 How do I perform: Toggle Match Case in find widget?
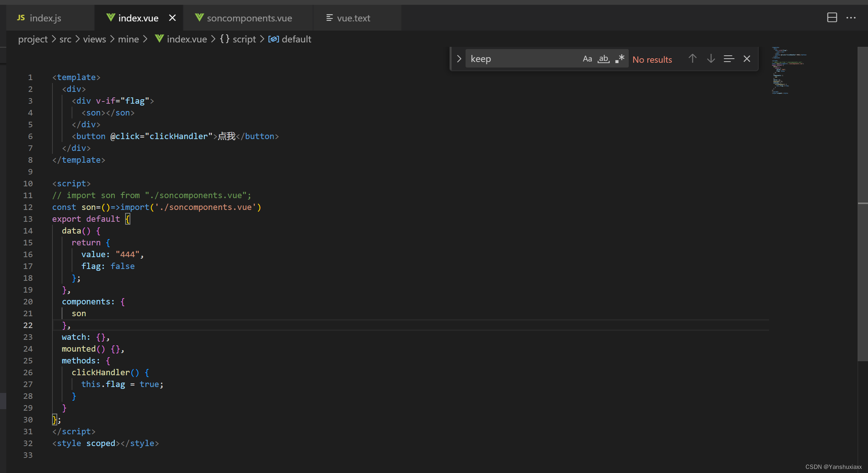tap(587, 59)
